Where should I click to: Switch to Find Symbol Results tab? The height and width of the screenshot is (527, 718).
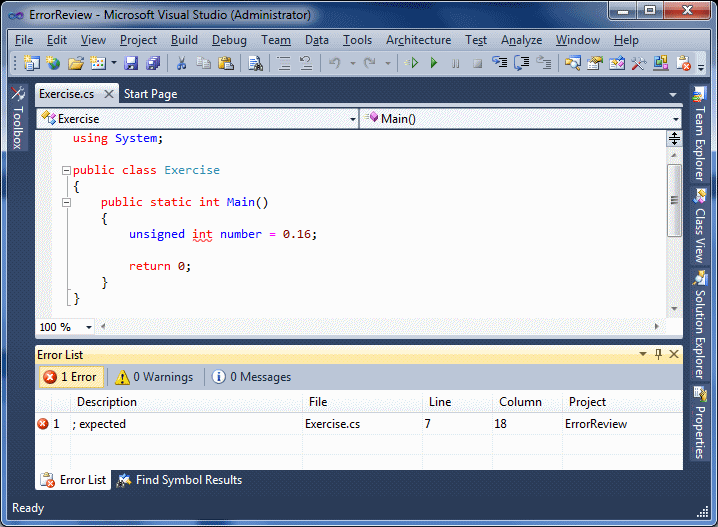point(180,480)
